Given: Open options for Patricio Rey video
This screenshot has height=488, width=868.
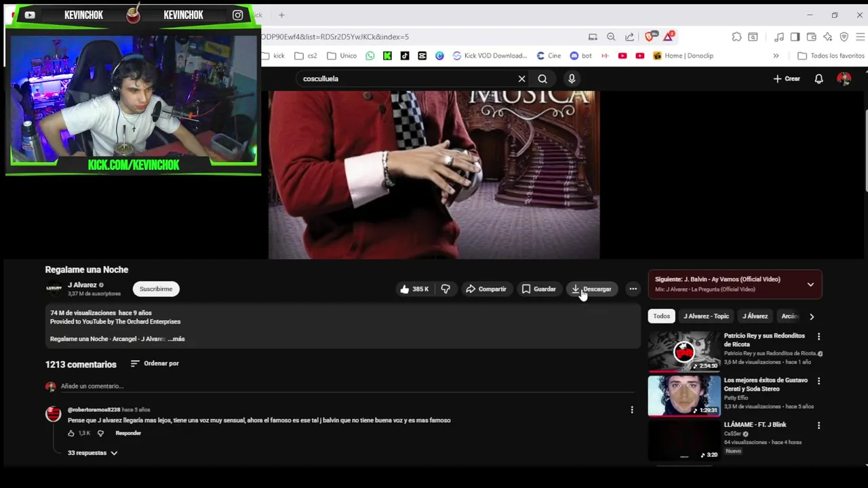Looking at the screenshot, I should coord(818,337).
